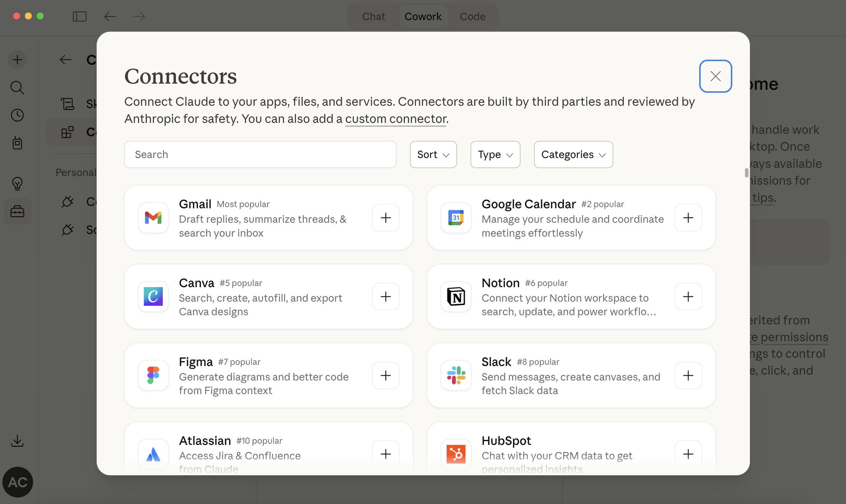Open the Slack connector title

pyautogui.click(x=496, y=362)
